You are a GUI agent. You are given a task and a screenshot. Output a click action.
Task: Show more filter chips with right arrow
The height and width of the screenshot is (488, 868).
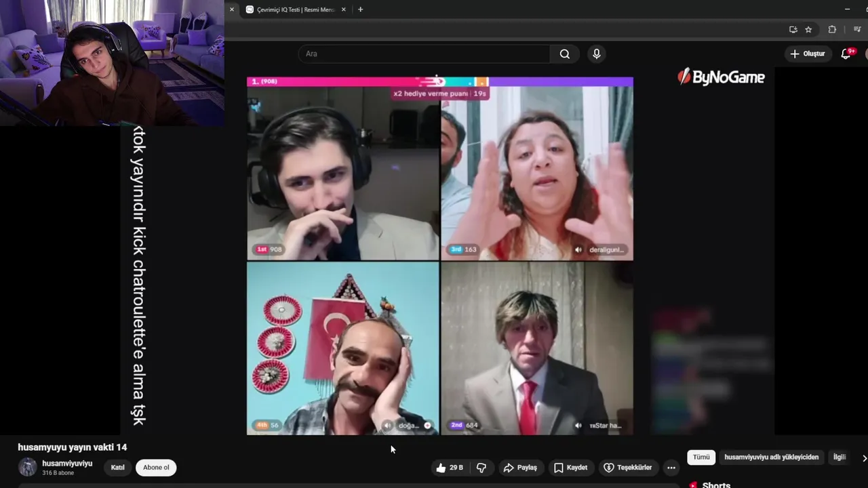(x=864, y=458)
